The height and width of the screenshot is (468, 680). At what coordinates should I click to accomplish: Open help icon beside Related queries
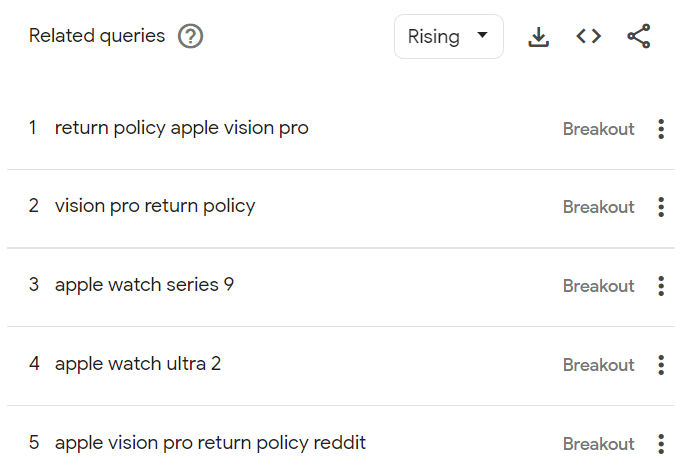[190, 36]
